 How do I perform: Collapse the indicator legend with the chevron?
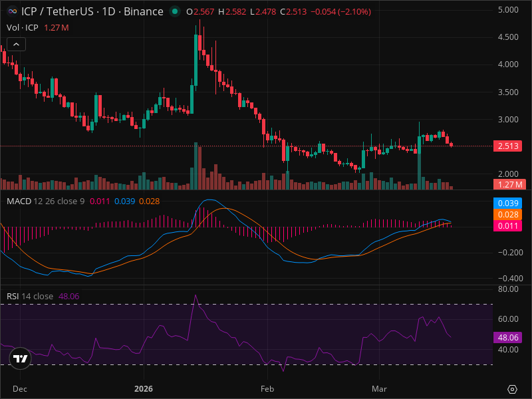[16, 45]
